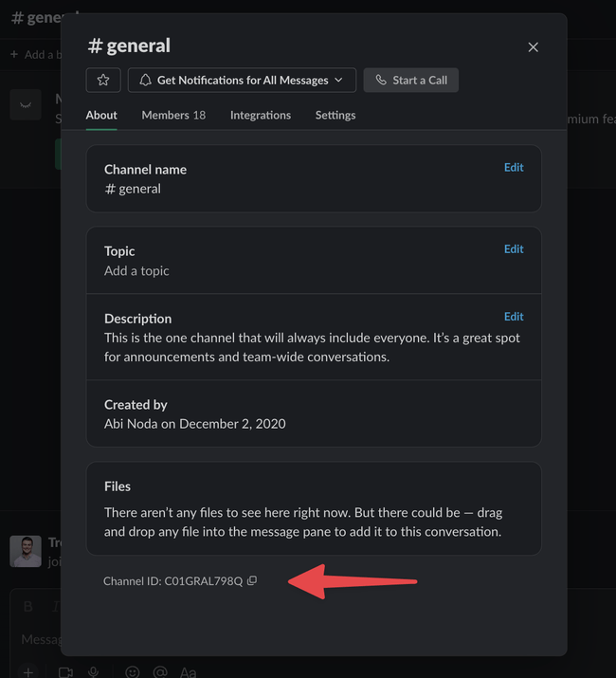
Task: Click the microphone audio clip icon
Action: point(93,671)
